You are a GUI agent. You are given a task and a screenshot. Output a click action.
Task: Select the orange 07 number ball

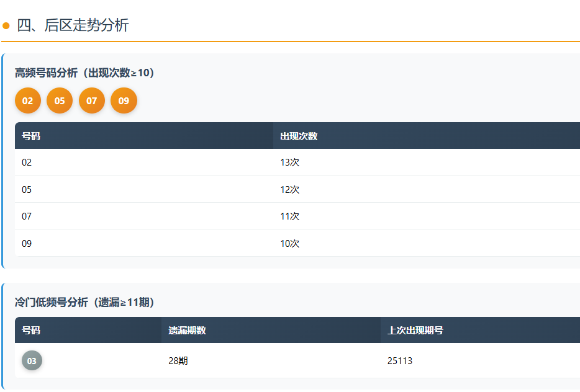click(x=92, y=100)
